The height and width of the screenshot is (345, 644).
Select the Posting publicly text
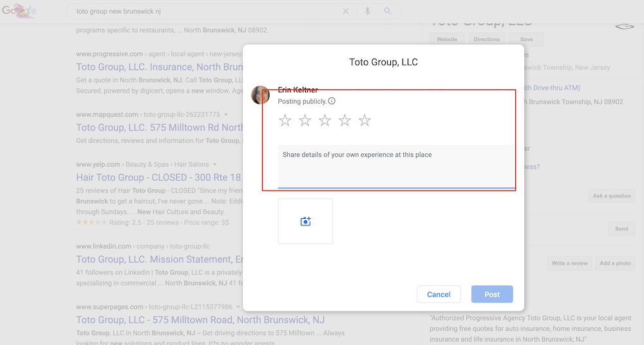(302, 102)
